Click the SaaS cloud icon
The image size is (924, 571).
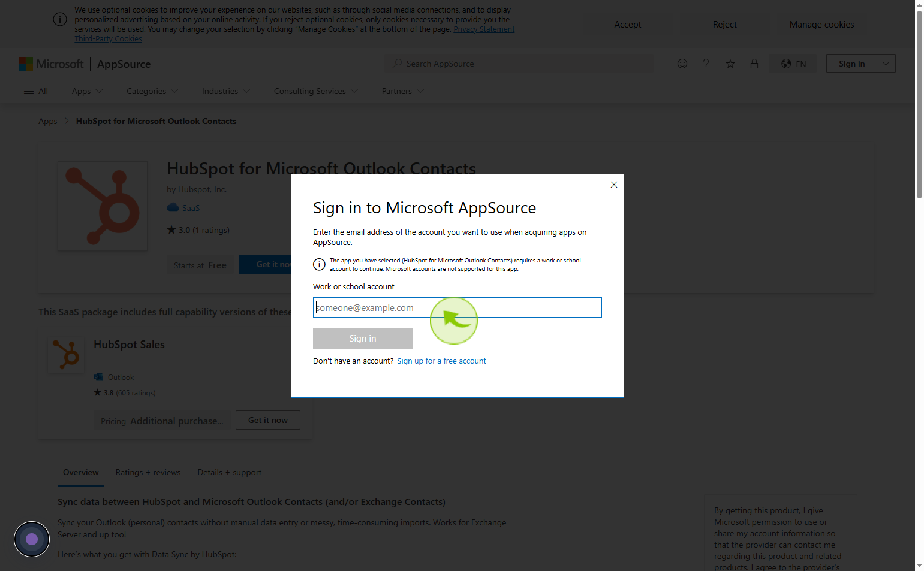pyautogui.click(x=173, y=207)
